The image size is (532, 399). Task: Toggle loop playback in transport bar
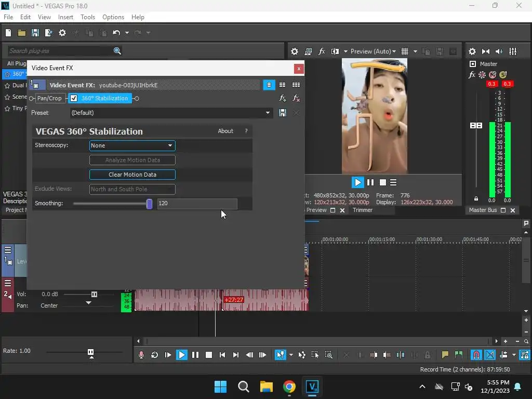(154, 355)
